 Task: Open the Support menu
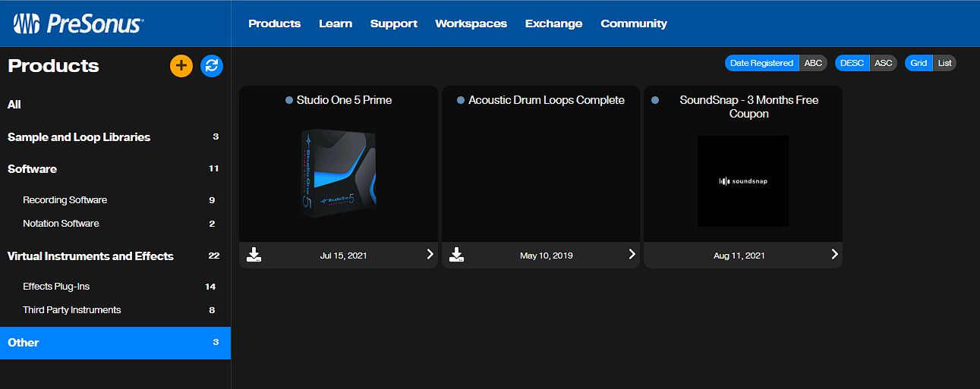(394, 24)
